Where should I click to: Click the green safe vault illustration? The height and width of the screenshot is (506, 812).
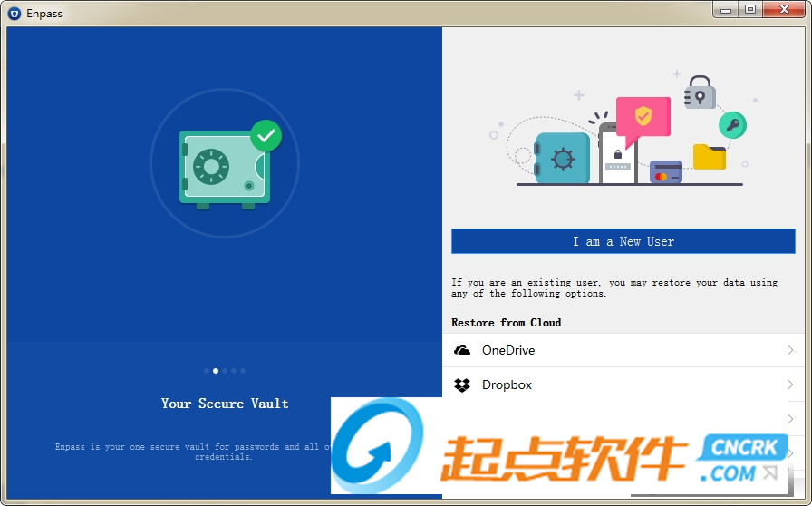(x=224, y=170)
